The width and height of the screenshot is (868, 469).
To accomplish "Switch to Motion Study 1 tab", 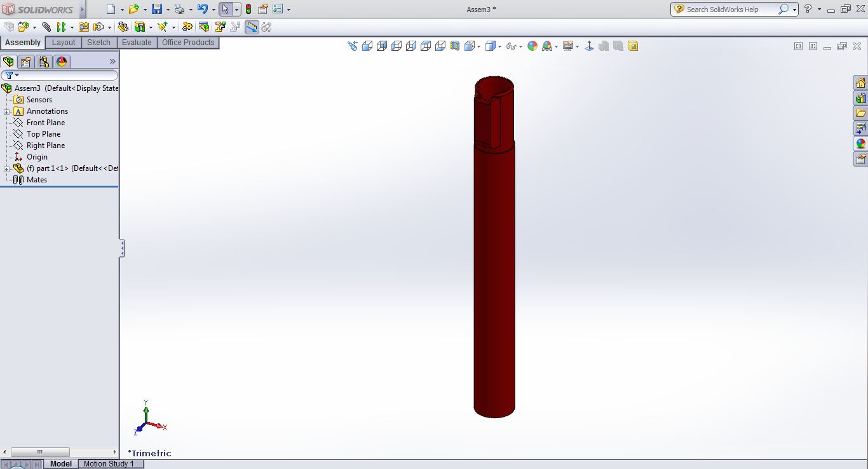I will 109,464.
